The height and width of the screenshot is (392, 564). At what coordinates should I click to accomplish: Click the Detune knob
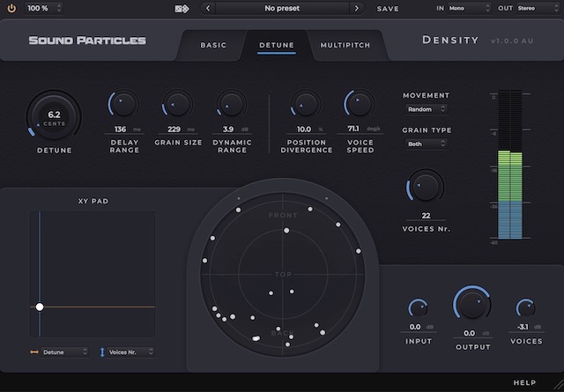pyautogui.click(x=54, y=117)
